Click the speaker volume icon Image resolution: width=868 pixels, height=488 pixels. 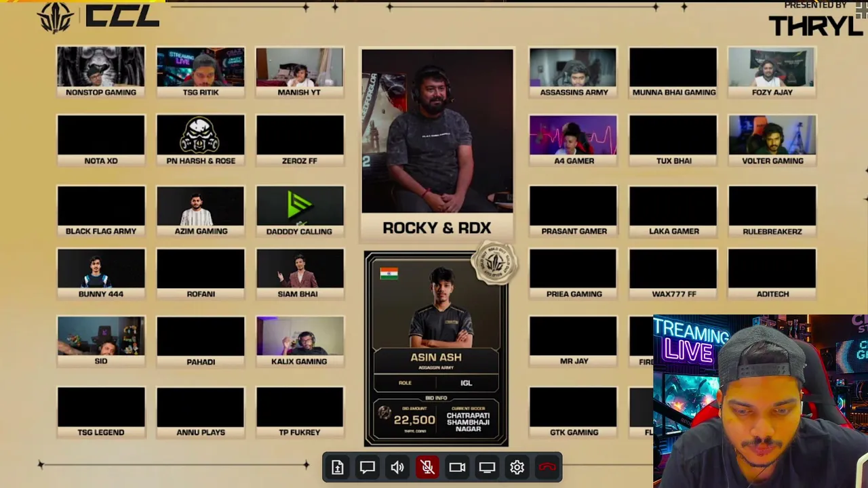(x=397, y=467)
